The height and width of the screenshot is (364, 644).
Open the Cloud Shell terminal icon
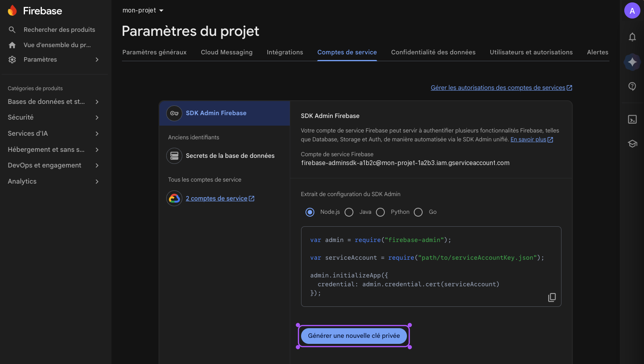pos(632,120)
